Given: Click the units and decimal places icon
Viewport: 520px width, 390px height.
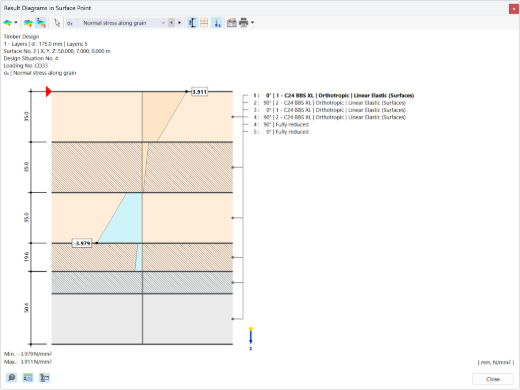Looking at the screenshot, I should tap(28, 378).
